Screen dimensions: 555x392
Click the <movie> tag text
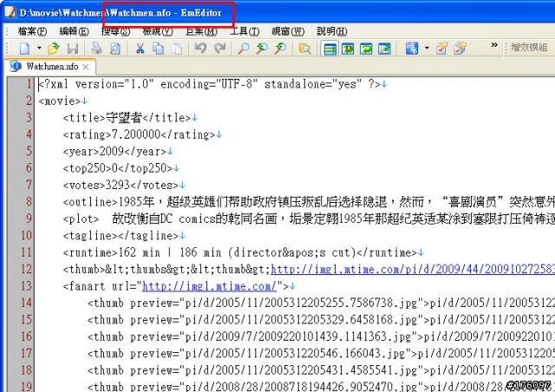pos(60,101)
